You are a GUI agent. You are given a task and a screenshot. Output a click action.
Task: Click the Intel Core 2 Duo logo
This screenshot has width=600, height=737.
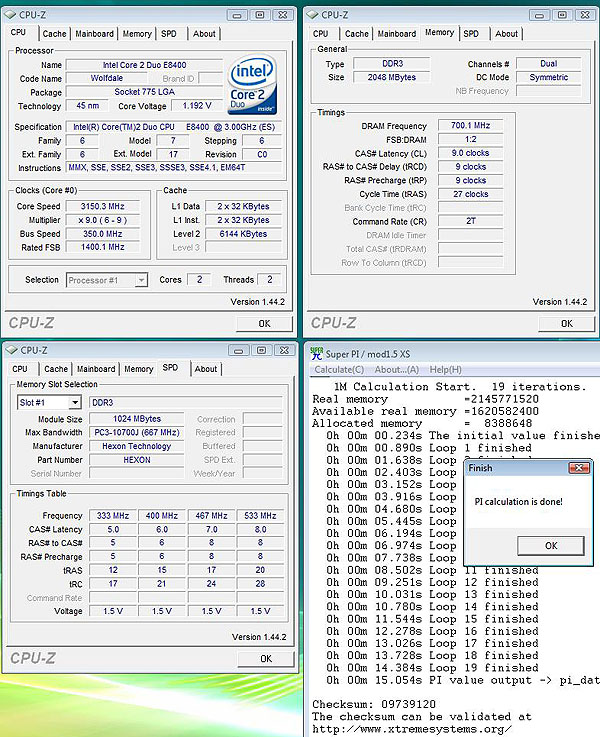click(253, 85)
